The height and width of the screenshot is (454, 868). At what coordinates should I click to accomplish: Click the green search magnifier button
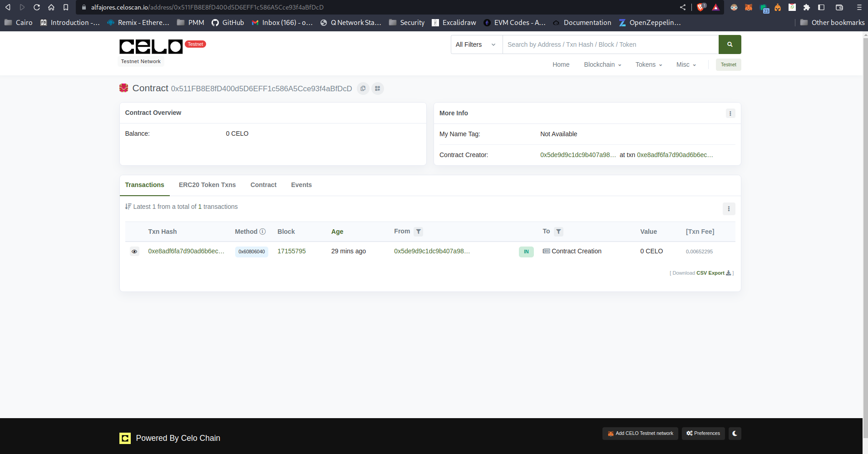(x=730, y=44)
